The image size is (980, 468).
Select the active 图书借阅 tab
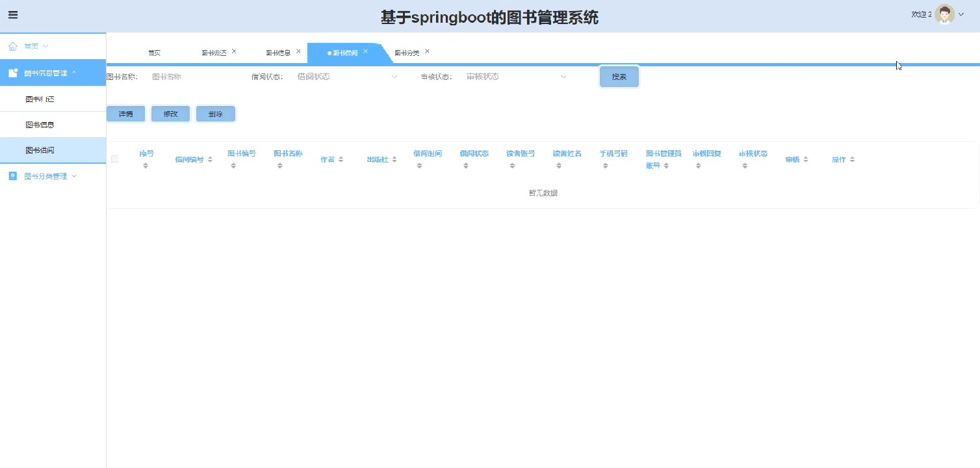345,53
